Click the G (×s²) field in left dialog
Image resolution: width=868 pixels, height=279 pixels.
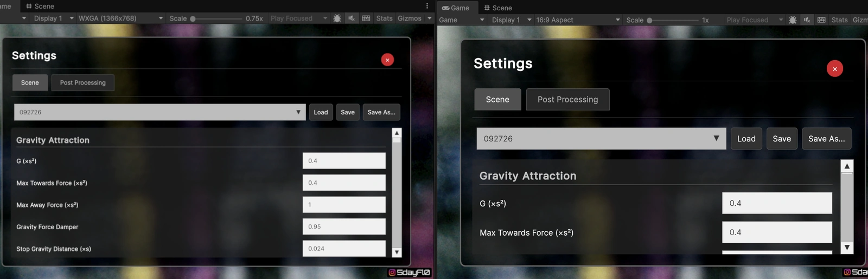click(x=344, y=161)
